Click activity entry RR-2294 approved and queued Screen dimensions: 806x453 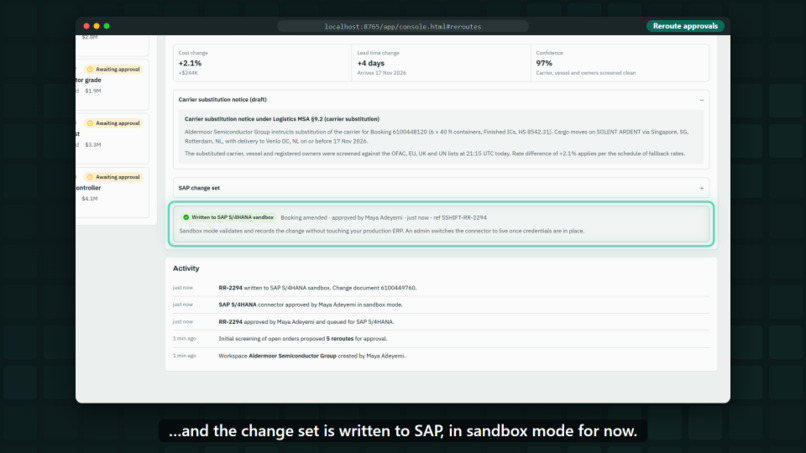[x=441, y=322]
